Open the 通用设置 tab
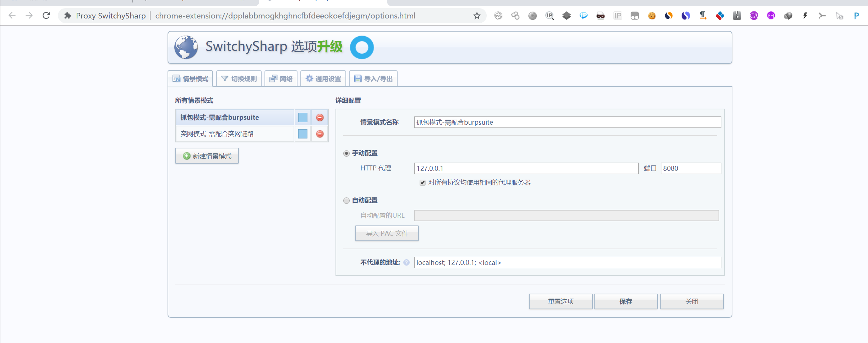The height and width of the screenshot is (343, 868). [x=323, y=78]
